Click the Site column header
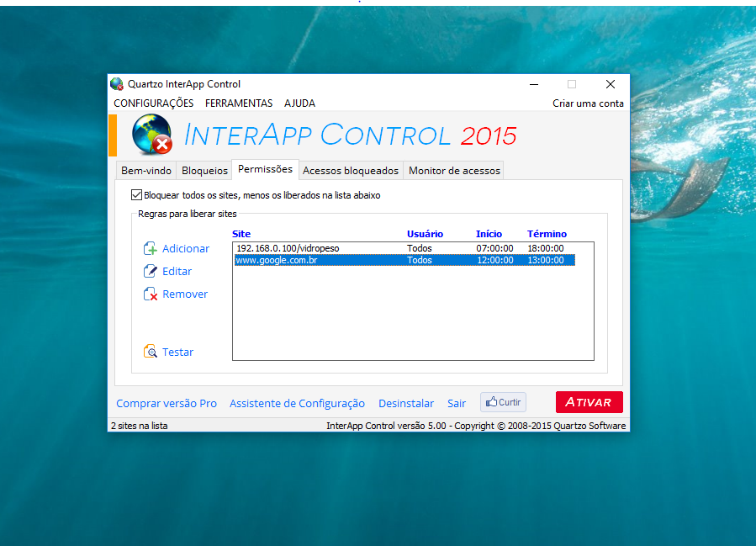Image resolution: width=756 pixels, height=546 pixels. (x=241, y=234)
